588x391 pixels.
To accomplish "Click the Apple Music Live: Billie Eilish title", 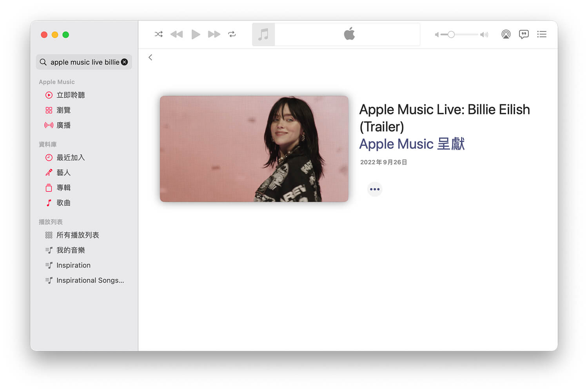I will [x=445, y=118].
